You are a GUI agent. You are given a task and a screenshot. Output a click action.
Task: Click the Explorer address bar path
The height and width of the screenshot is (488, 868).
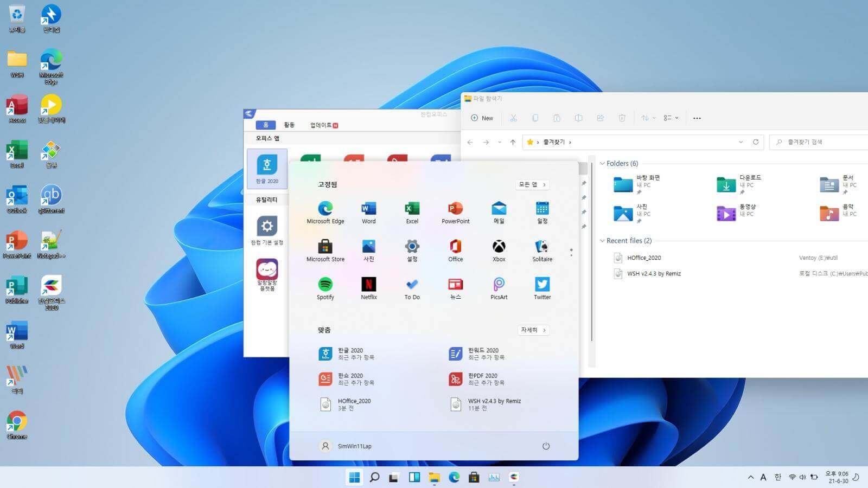pos(643,142)
